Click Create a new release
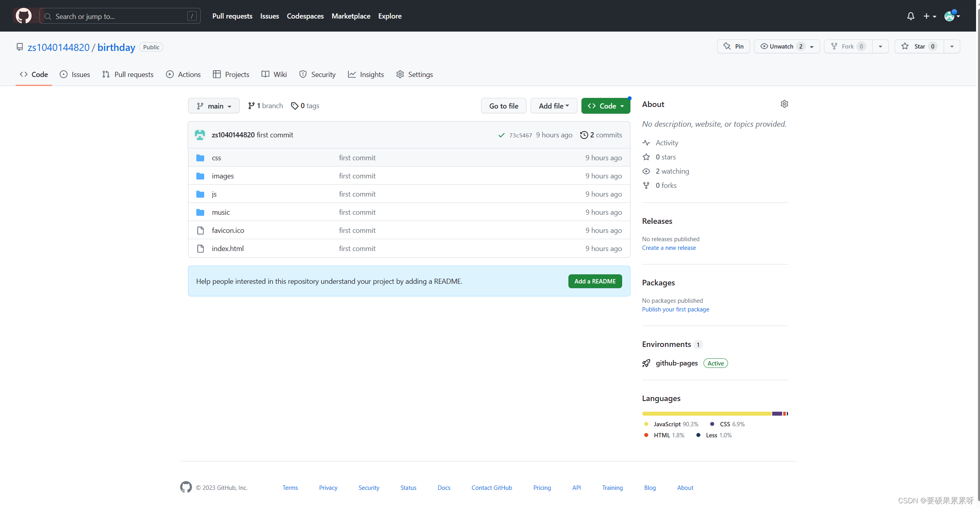Screen dimensions: 980x508 (x=669, y=248)
